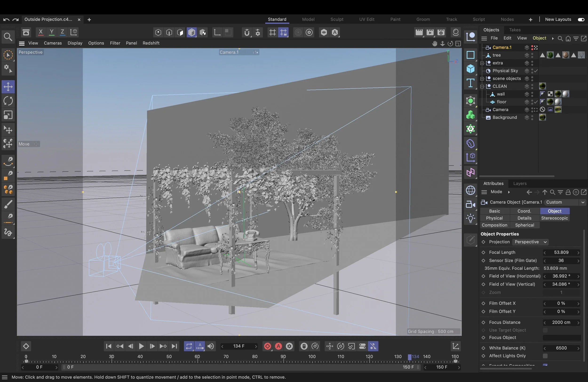Click the Cube primitive icon
Screen dimensions: 588x382
point(470,69)
